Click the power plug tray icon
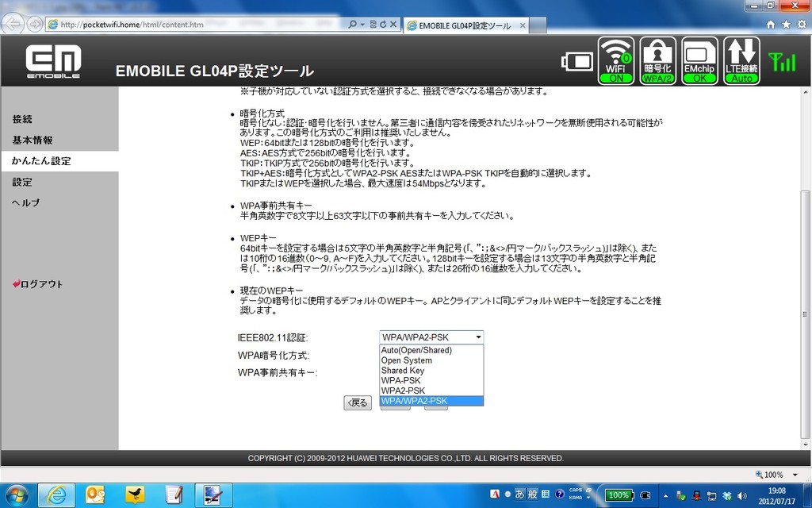Viewport: 812px width, 508px height. 645,495
